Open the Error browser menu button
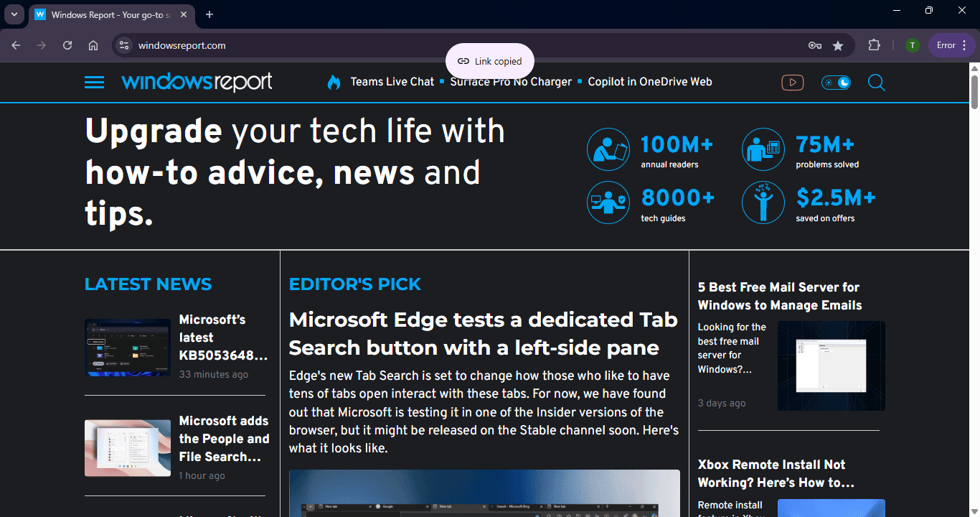This screenshot has height=517, width=980. click(951, 45)
